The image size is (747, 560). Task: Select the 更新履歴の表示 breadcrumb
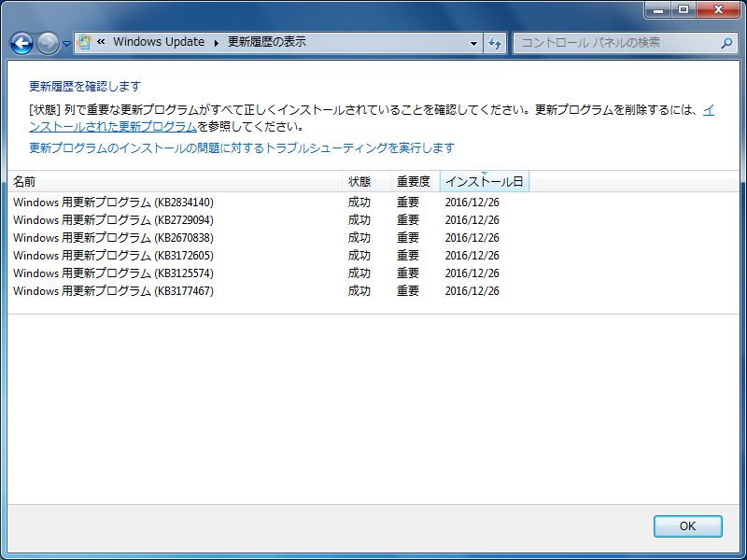(x=267, y=42)
